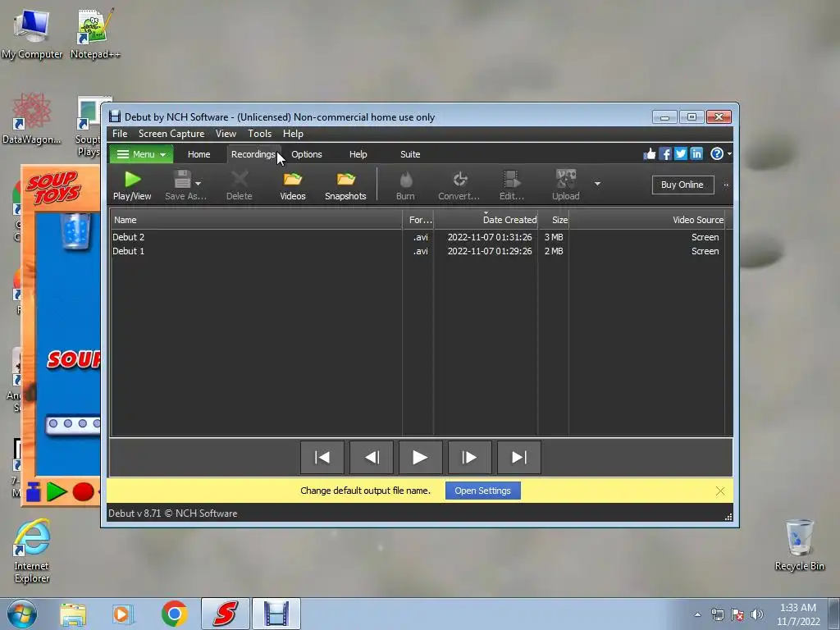Click the thumbs up like icon
This screenshot has width=840, height=630.
coord(650,154)
